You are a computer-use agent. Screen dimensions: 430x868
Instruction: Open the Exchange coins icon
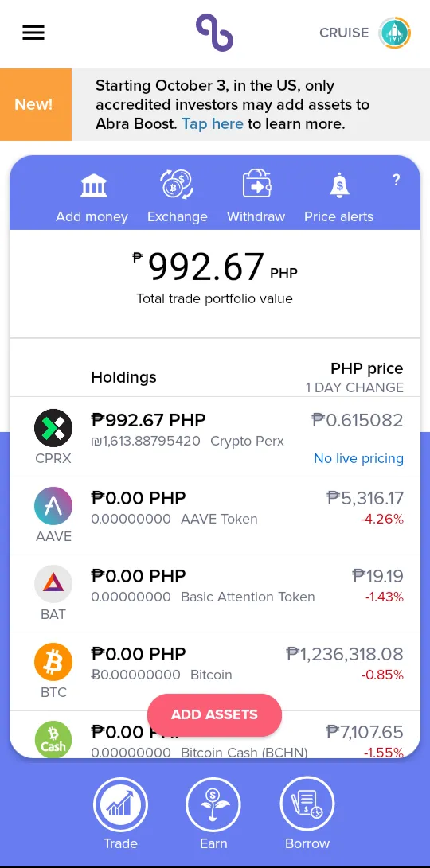(x=177, y=185)
